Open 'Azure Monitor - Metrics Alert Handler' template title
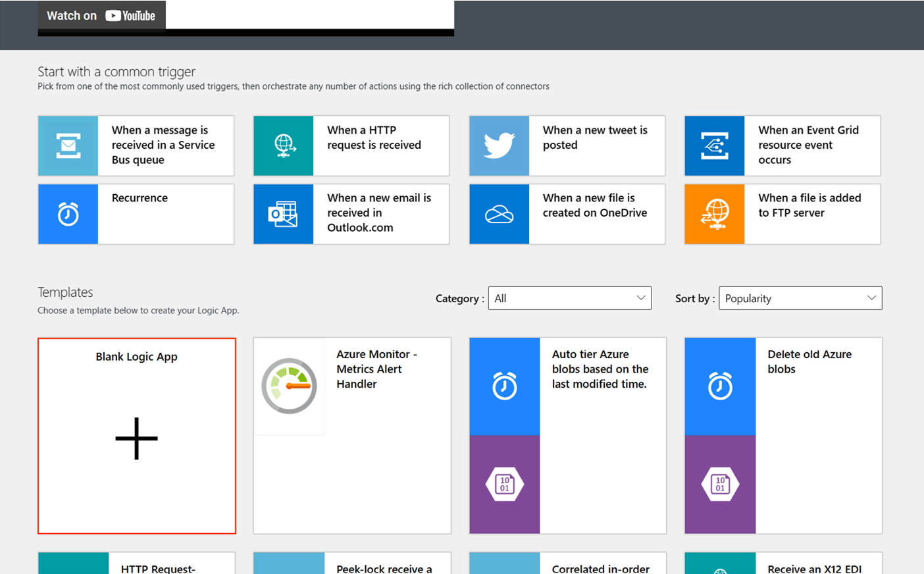The height and width of the screenshot is (574, 924). coord(376,369)
